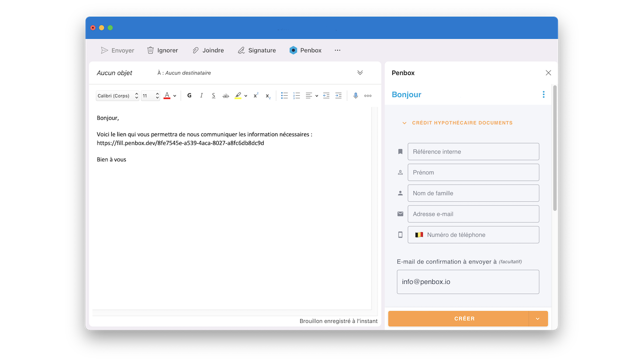Click the "Bien à vous" line

point(112,159)
